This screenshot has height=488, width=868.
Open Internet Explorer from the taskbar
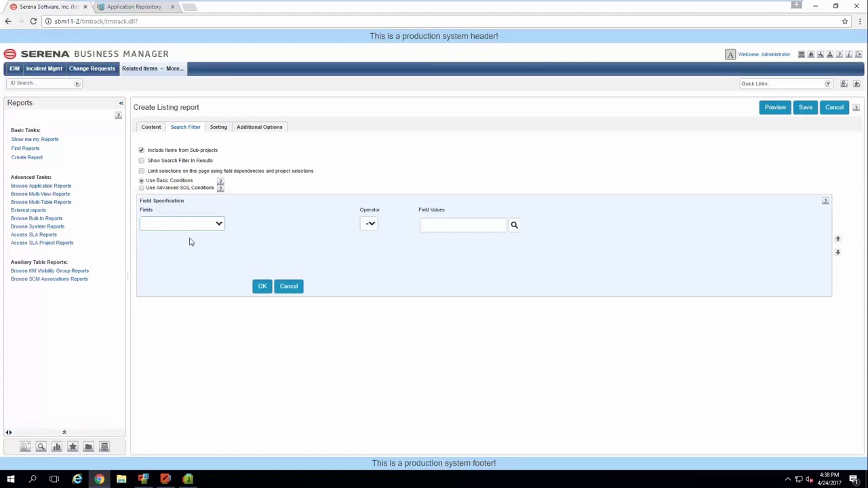[x=77, y=479]
